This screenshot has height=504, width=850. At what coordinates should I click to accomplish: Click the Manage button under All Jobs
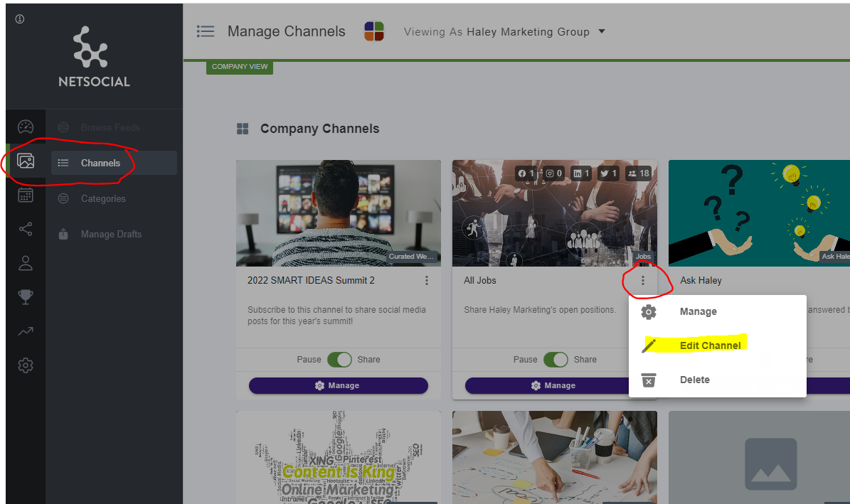click(548, 385)
